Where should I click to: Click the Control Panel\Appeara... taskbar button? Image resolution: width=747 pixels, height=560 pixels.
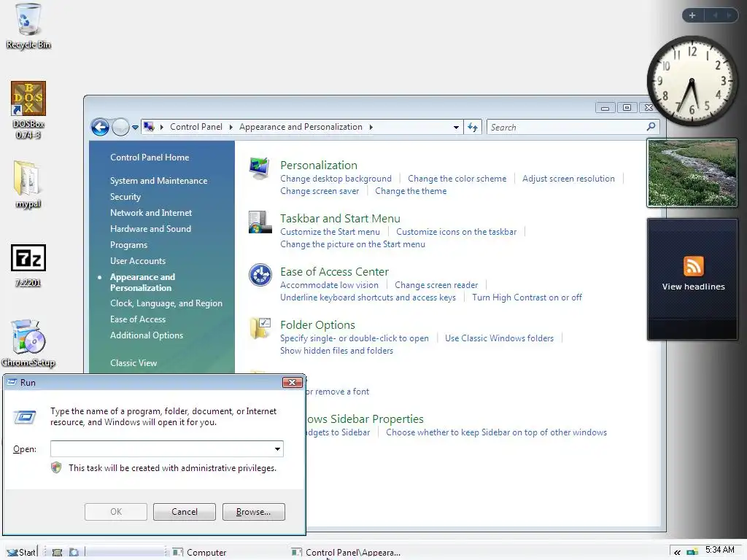347,553
